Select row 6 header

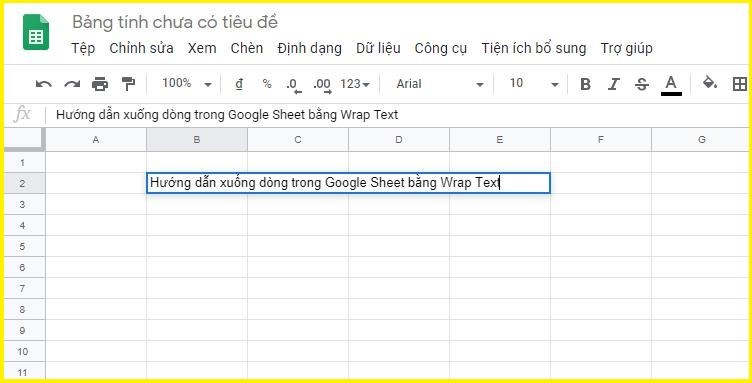pyautogui.click(x=24, y=267)
